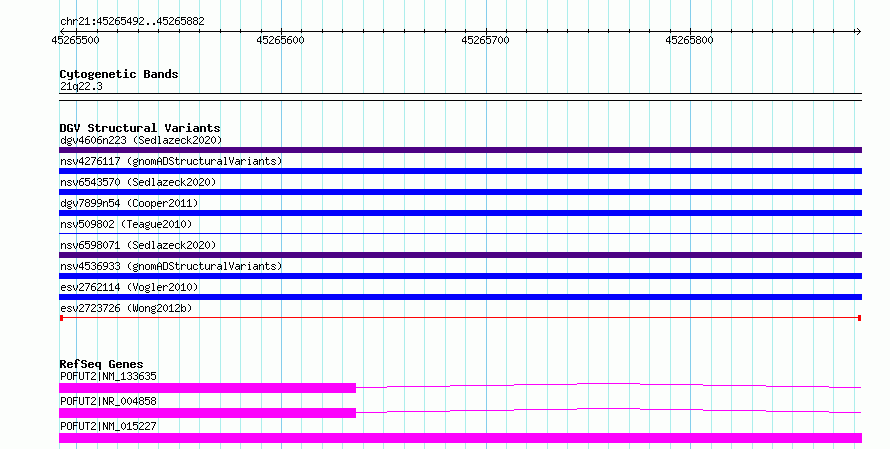Select ruler position 45265600
890x449 pixels.
click(x=280, y=40)
